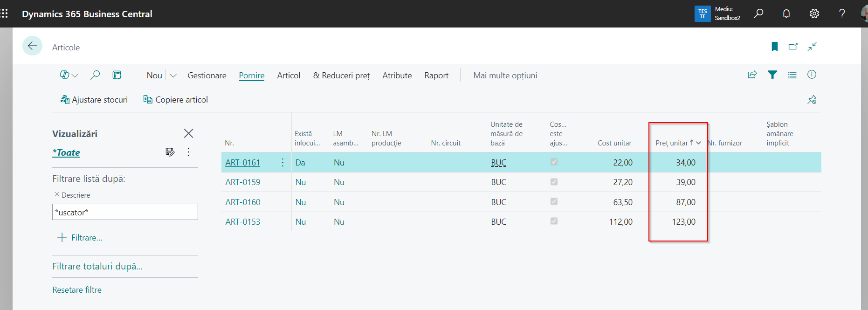This screenshot has height=310, width=868.
Task: Expand the Nou dropdown arrow
Action: 173,76
